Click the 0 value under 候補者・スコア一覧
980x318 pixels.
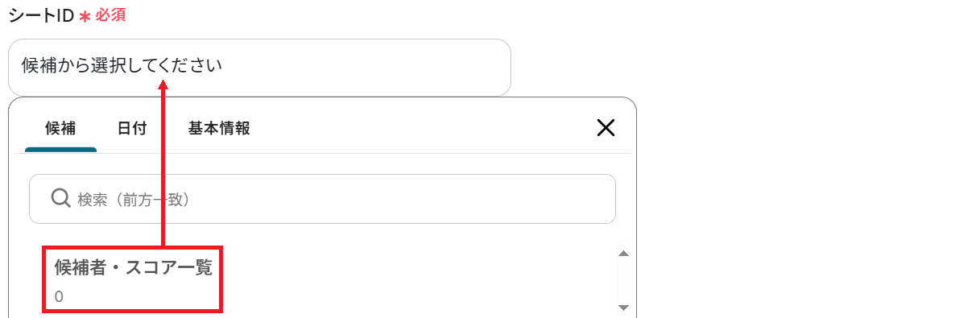coord(59,297)
